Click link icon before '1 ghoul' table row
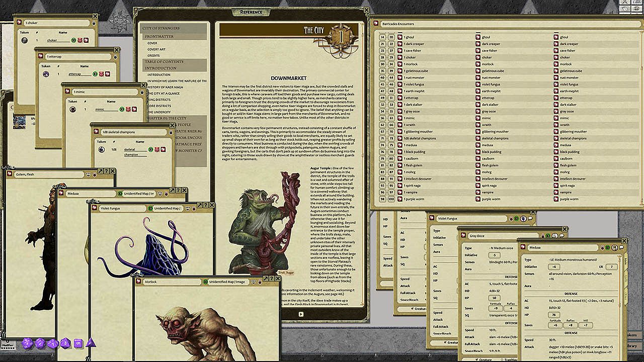 click(x=400, y=37)
